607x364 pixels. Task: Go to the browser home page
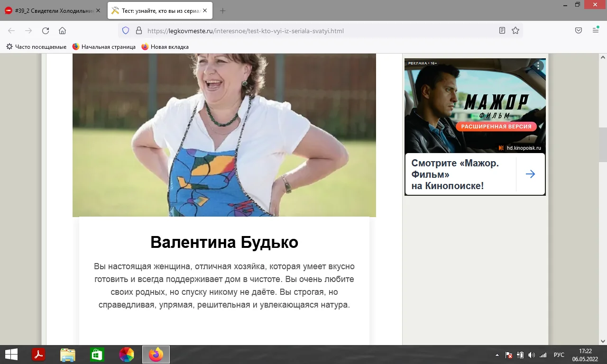click(x=62, y=30)
